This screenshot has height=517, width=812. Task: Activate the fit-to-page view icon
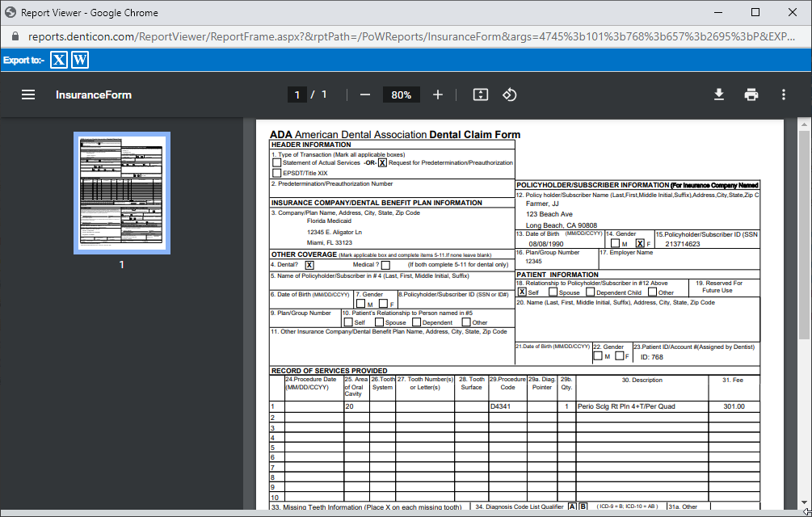coord(480,95)
